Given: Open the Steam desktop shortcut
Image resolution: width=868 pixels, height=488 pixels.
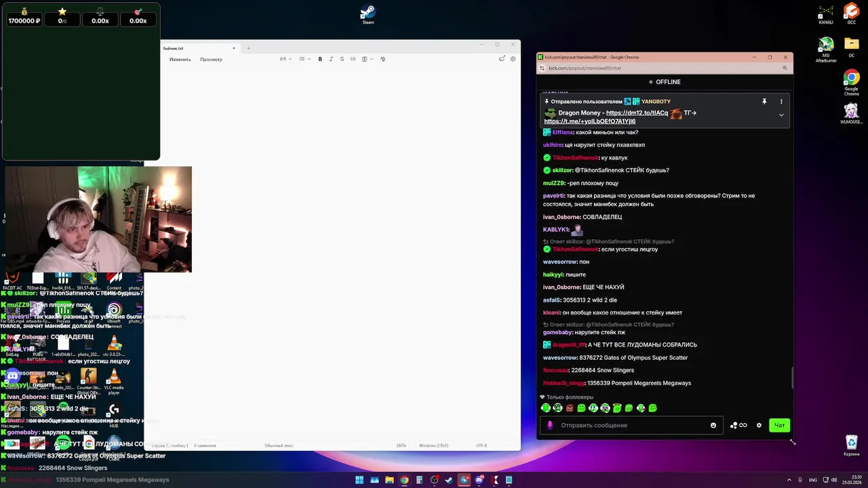Looking at the screenshot, I should click(368, 14).
